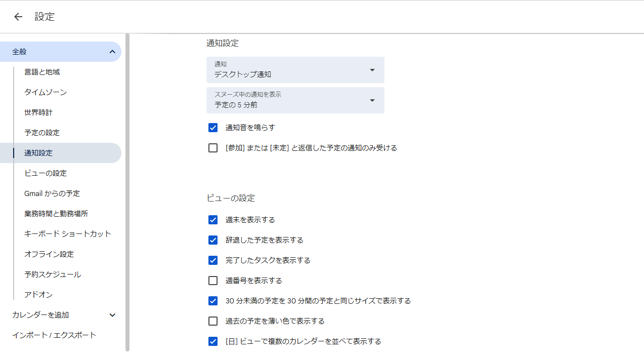Enable [参加] または [未定] notifications-only checkbox

coord(213,148)
